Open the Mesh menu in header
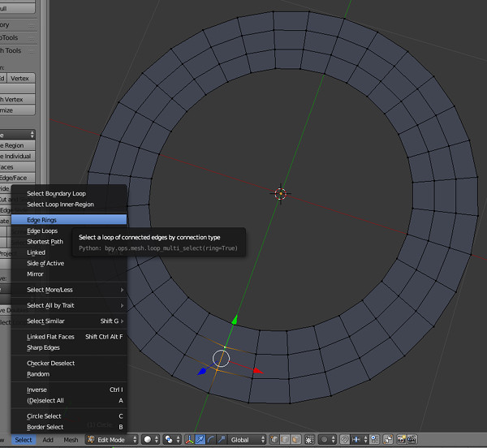 tap(71, 440)
